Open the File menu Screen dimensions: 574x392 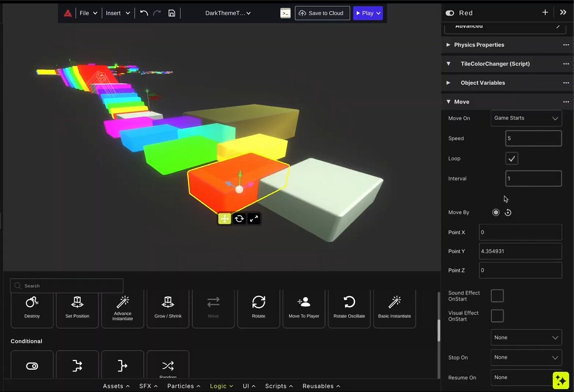[88, 13]
